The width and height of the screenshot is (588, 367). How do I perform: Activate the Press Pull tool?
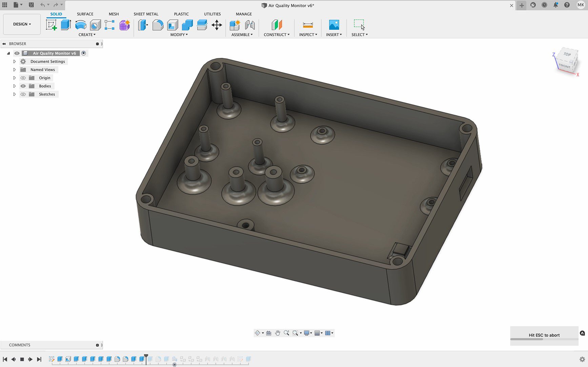pos(143,25)
